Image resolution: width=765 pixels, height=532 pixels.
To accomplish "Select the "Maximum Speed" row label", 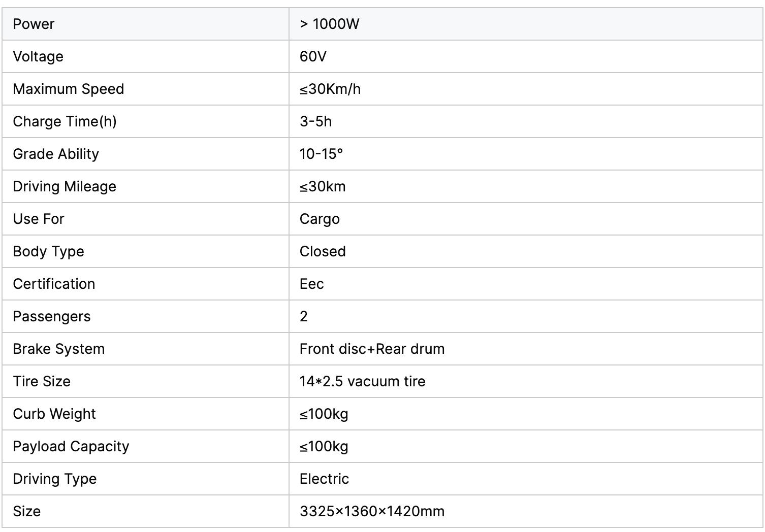I will (69, 89).
